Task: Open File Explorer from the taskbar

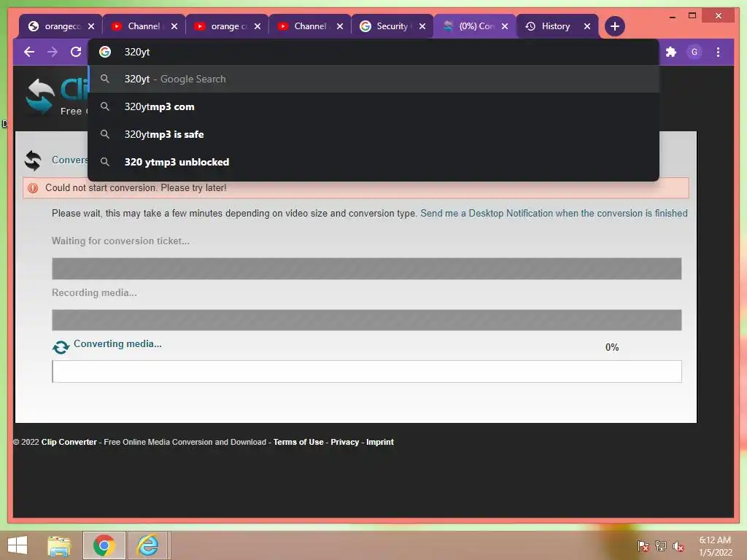Action: [59, 545]
